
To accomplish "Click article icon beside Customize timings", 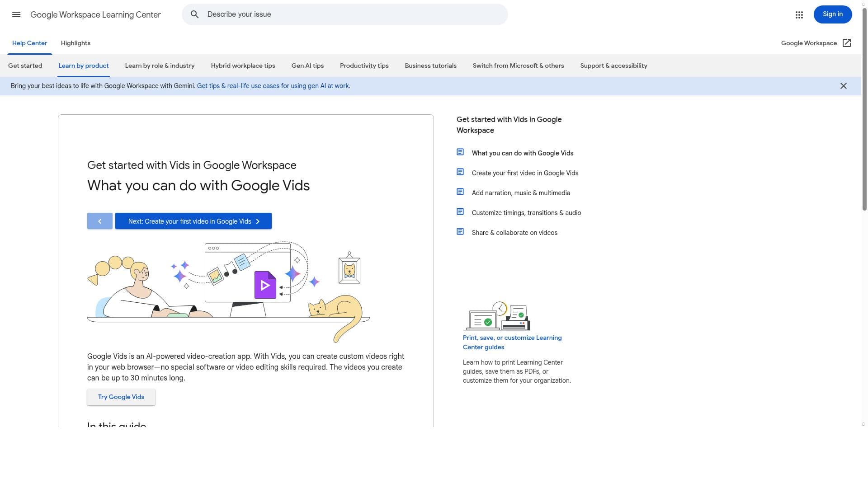I will (x=460, y=212).
